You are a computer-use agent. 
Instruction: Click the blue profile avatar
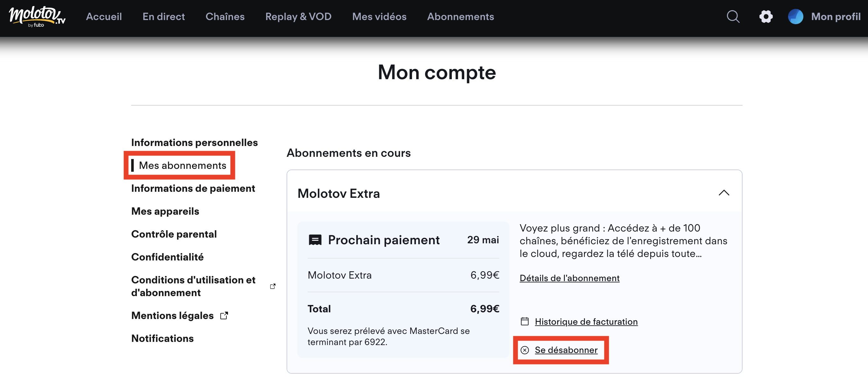pyautogui.click(x=795, y=17)
